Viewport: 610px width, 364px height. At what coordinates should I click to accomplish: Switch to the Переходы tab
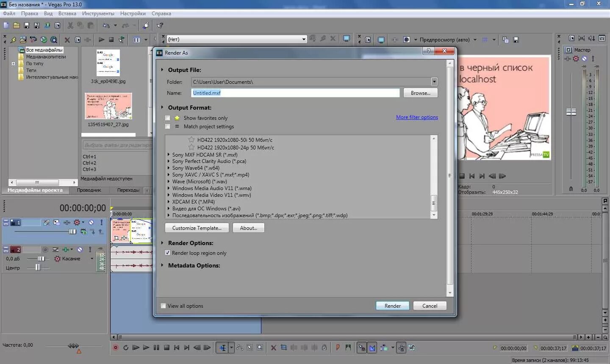coord(128,190)
